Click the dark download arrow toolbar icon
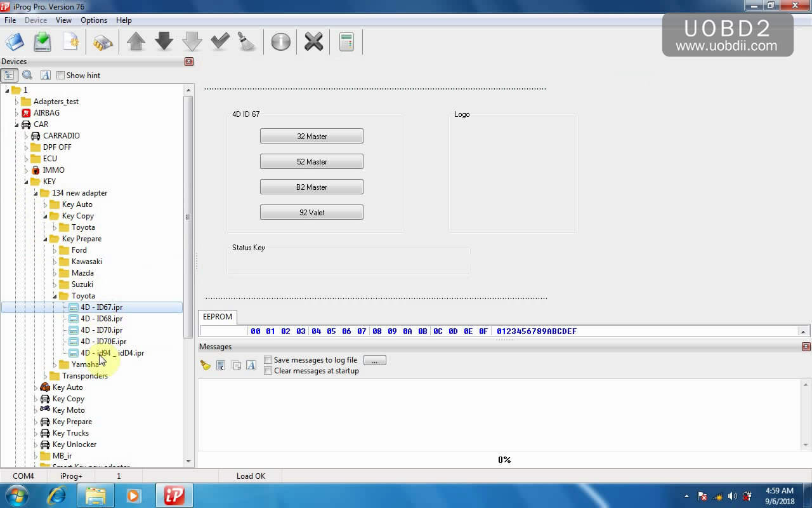The height and width of the screenshot is (508, 812). [x=164, y=41]
